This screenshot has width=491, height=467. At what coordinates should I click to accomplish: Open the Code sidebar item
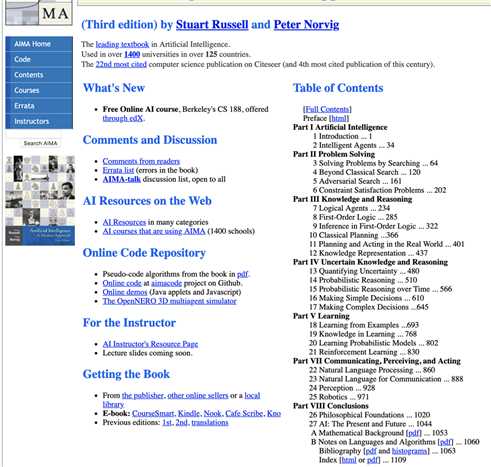click(x=39, y=59)
